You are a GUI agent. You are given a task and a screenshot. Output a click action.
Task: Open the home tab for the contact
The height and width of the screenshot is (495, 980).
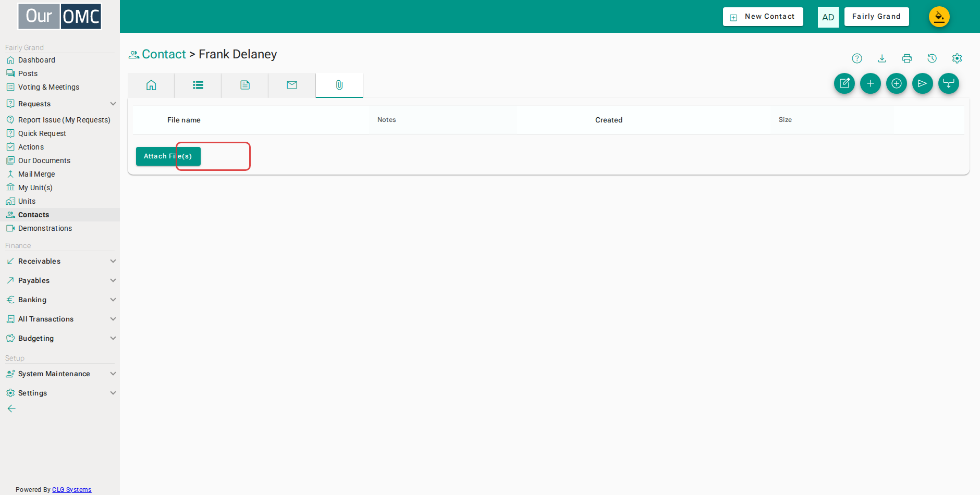(x=151, y=85)
